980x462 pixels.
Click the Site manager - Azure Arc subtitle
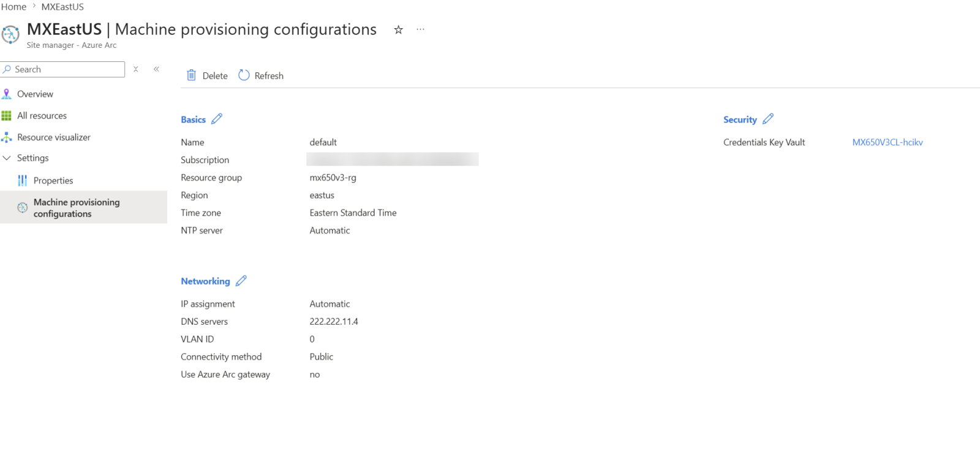point(72,45)
